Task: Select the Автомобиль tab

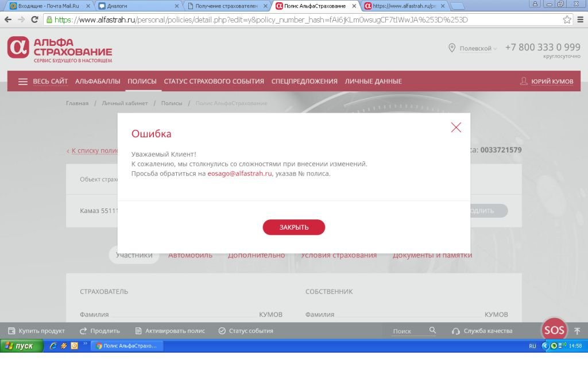Action: coord(190,255)
